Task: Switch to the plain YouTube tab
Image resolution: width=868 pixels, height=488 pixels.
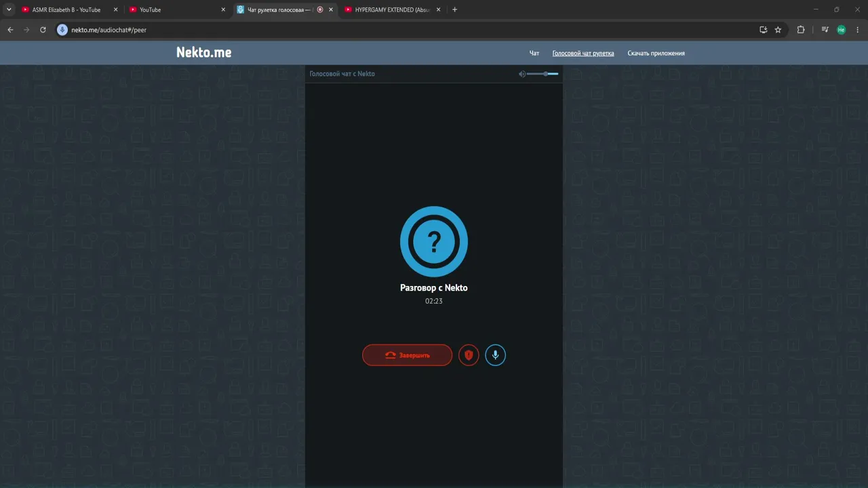Action: point(178,10)
